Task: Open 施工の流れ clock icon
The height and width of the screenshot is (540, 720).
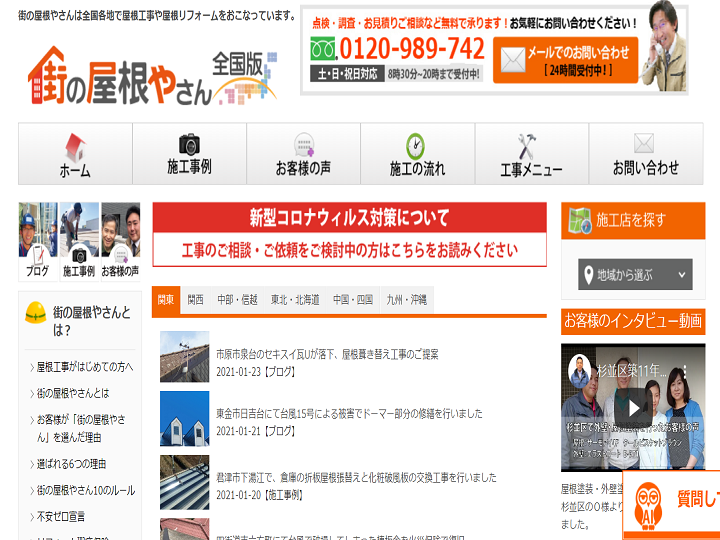Action: click(x=417, y=146)
